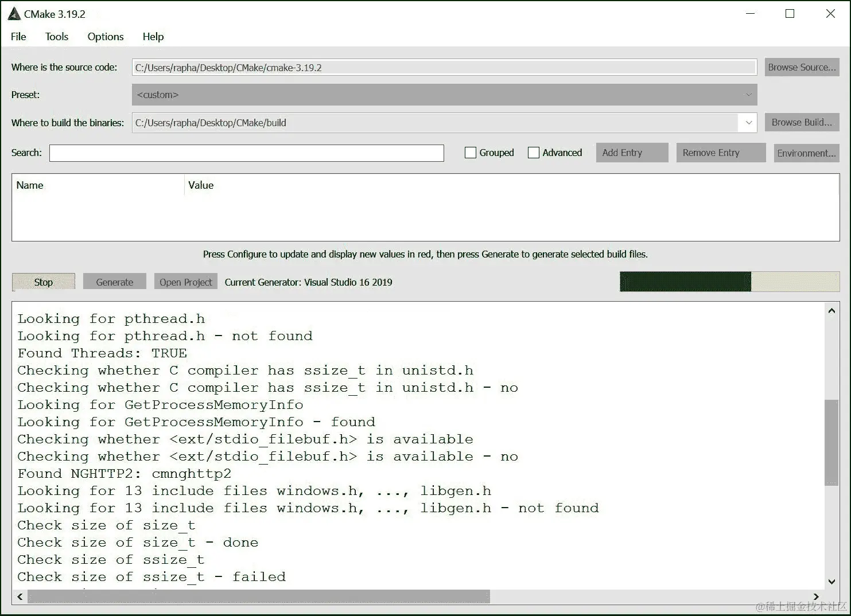
Task: Stop the running configure process
Action: [43, 282]
